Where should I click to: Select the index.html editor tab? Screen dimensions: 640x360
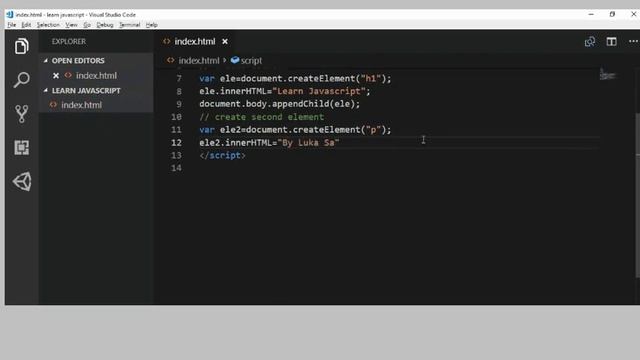[195, 42]
